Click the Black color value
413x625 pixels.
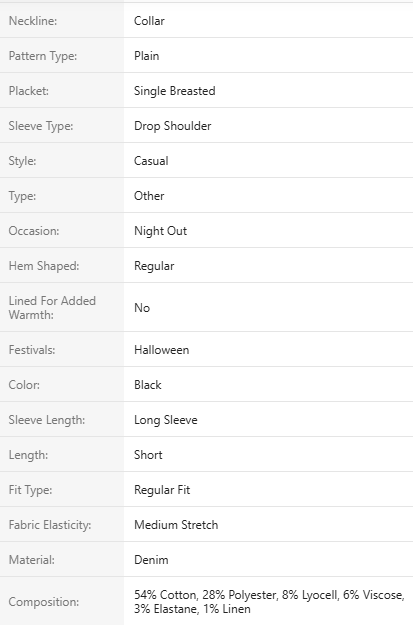pos(148,385)
